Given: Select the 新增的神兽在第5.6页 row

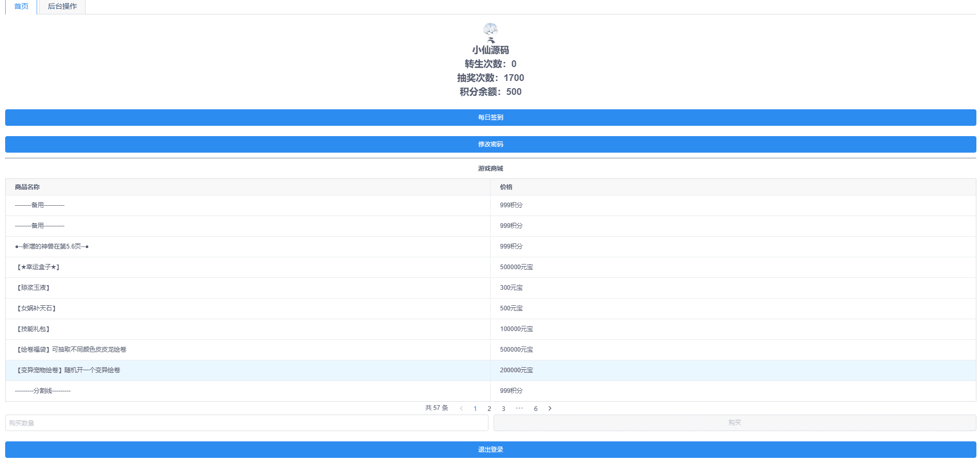Looking at the screenshot, I should (491, 246).
